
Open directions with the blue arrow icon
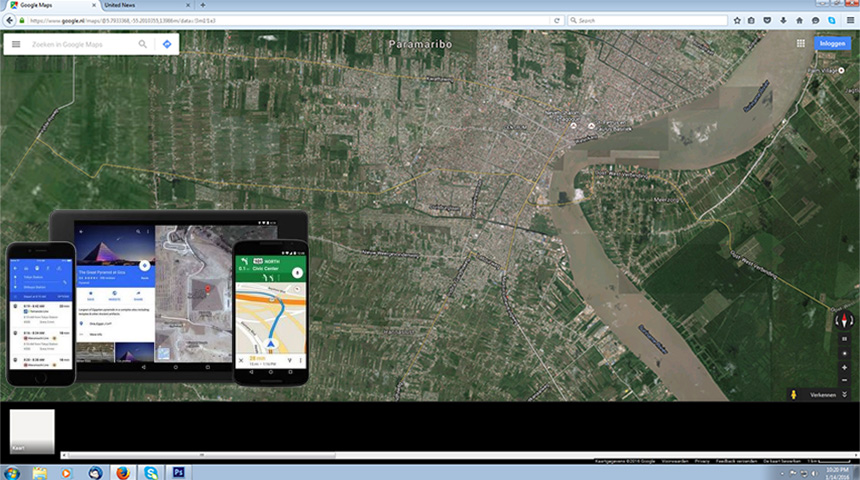click(x=166, y=44)
